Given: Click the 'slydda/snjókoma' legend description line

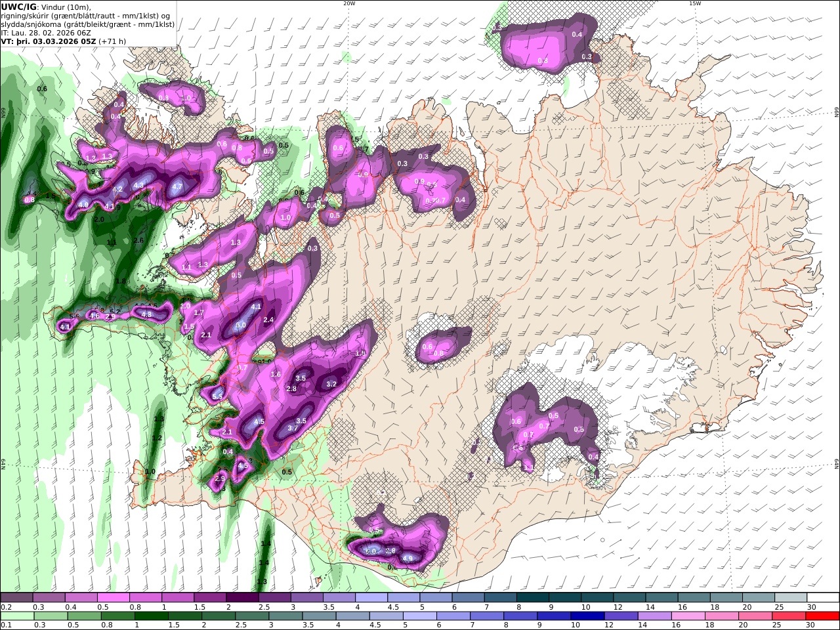Looking at the screenshot, I should pos(88,24).
